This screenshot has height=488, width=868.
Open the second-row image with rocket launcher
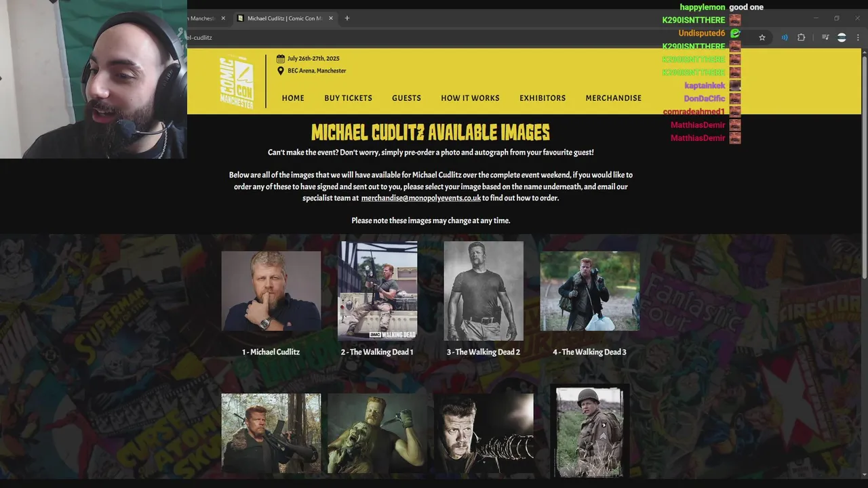(x=271, y=433)
